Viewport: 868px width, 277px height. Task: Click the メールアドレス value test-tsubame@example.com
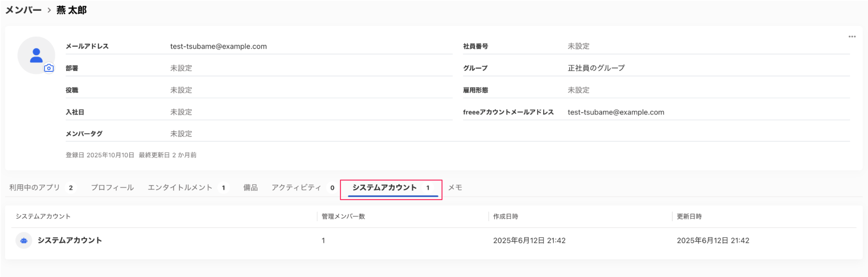pos(218,46)
